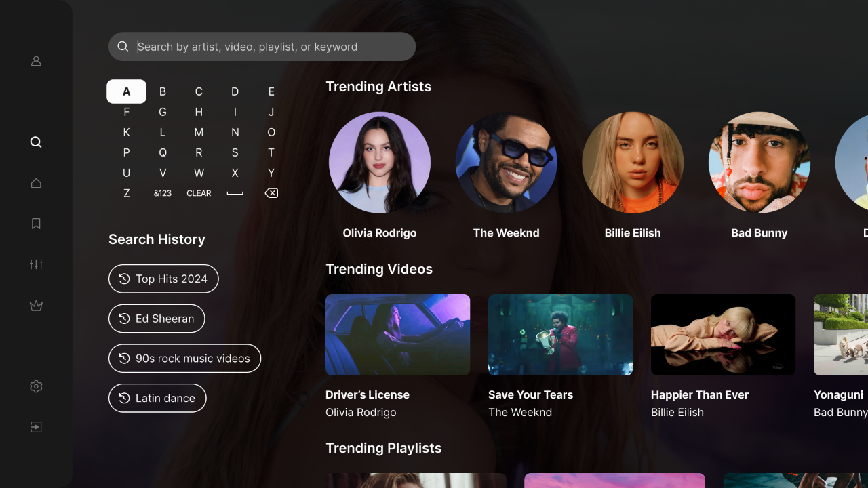Type letter B on the on-screen keyboard
This screenshot has width=868, height=488.
point(163,91)
